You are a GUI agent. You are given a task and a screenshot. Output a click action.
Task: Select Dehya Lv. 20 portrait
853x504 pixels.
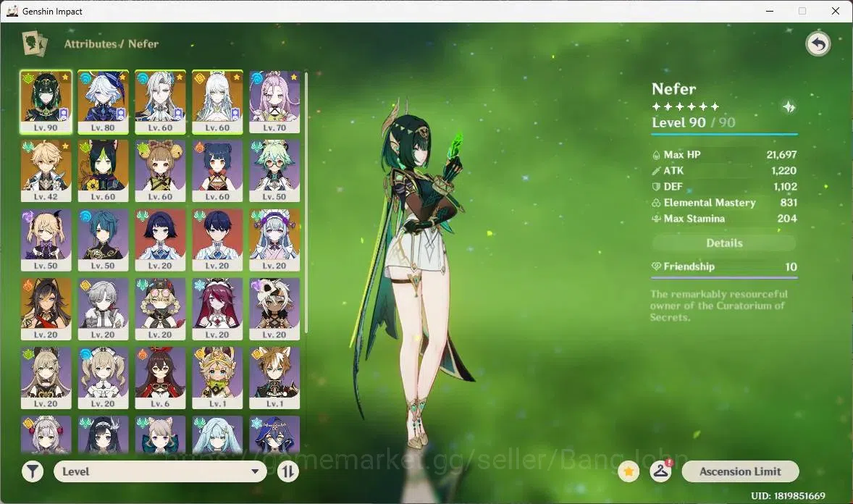click(x=46, y=309)
